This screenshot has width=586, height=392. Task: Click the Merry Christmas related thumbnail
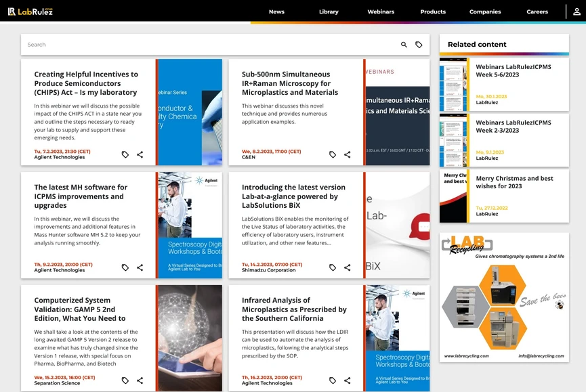click(453, 196)
